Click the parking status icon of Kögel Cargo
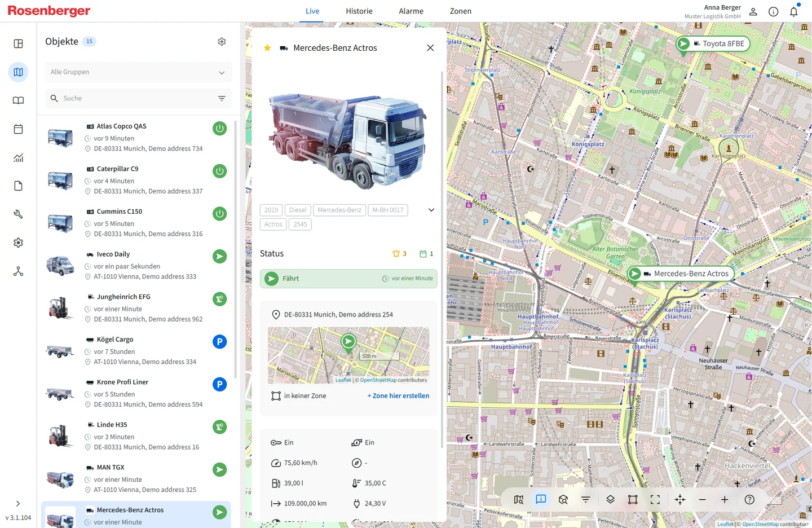 click(220, 341)
